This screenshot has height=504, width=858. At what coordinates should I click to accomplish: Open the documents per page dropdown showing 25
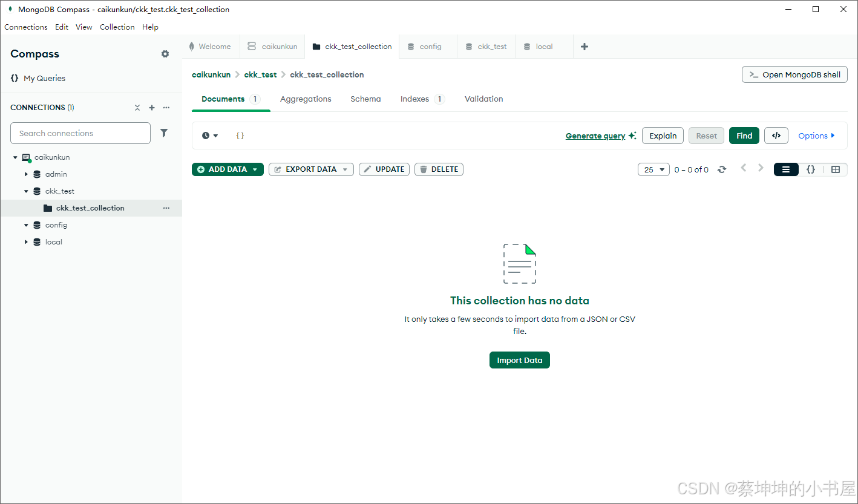tap(653, 169)
